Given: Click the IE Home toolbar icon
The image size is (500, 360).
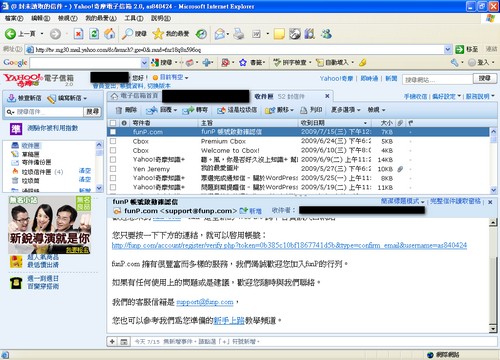Looking at the screenshot, I should (x=110, y=34).
